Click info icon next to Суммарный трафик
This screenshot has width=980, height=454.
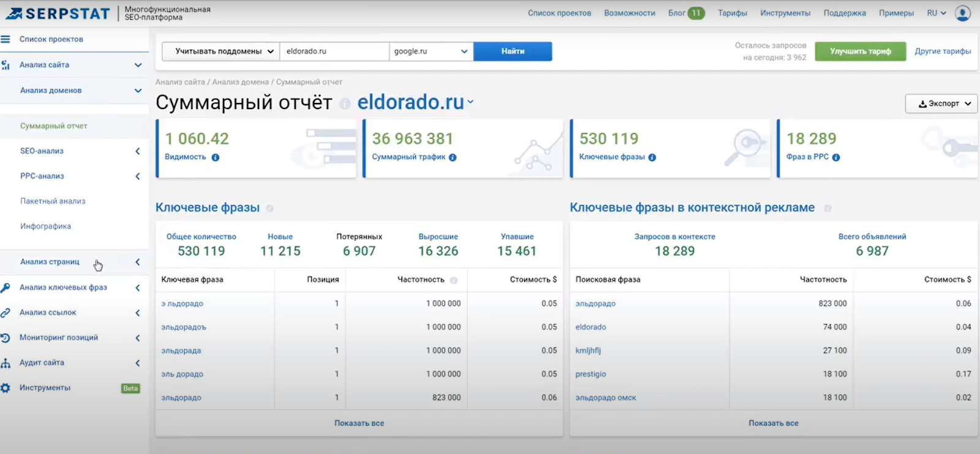(453, 157)
